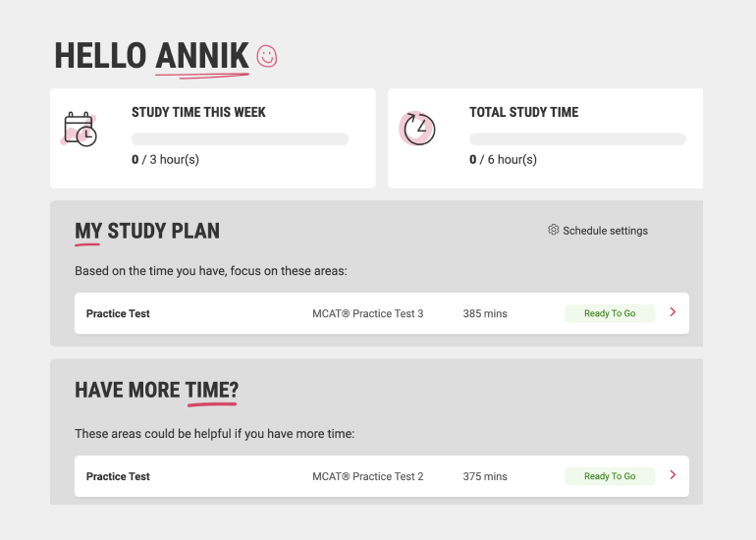Click the Schedule settings gear icon

[x=554, y=231]
